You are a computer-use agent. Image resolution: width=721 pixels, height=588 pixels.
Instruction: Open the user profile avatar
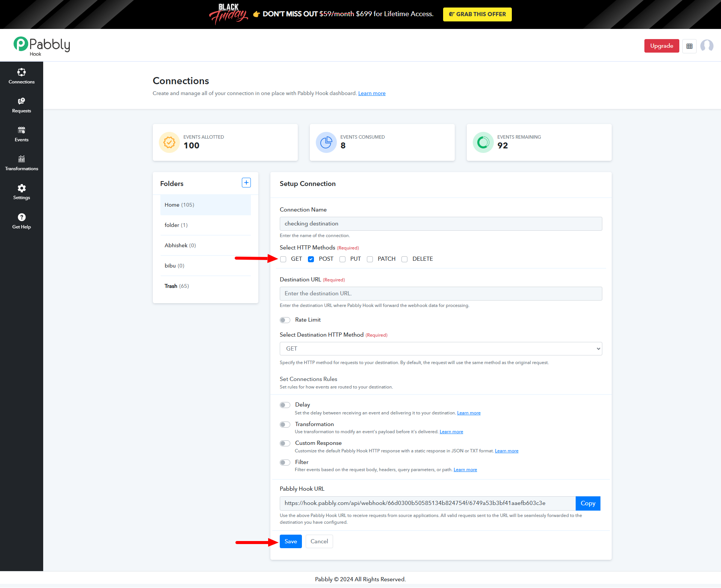tap(707, 46)
